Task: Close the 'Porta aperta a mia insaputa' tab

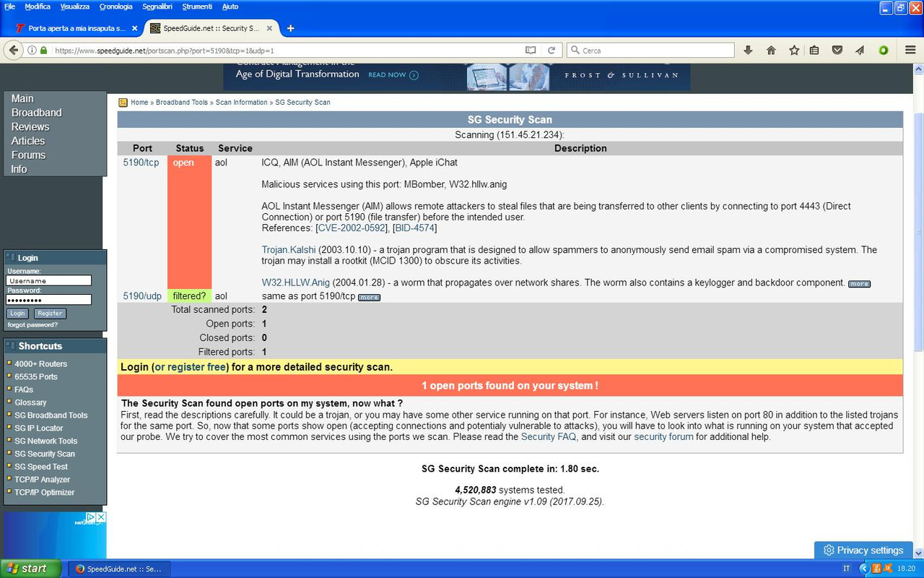Action: pos(134,28)
